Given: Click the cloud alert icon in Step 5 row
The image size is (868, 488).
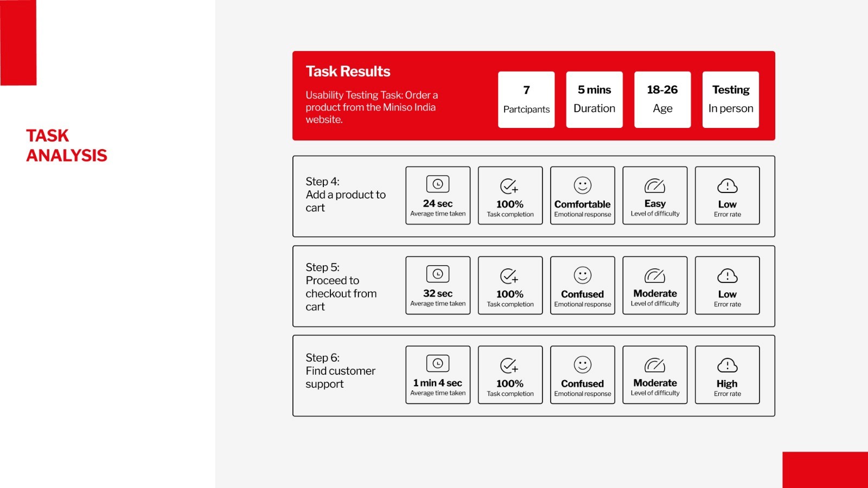Looking at the screenshot, I should [727, 276].
